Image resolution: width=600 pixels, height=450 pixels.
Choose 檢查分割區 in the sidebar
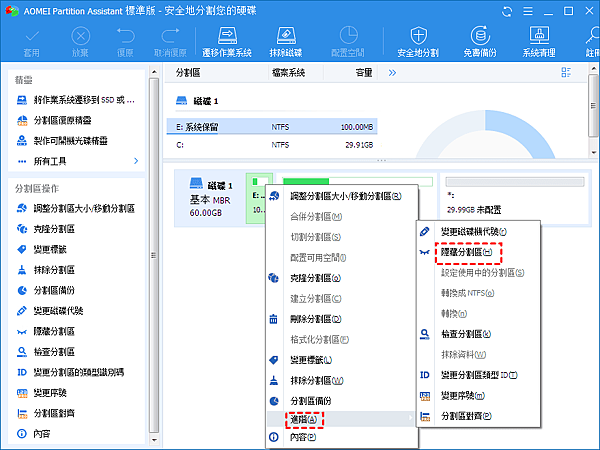point(46,352)
